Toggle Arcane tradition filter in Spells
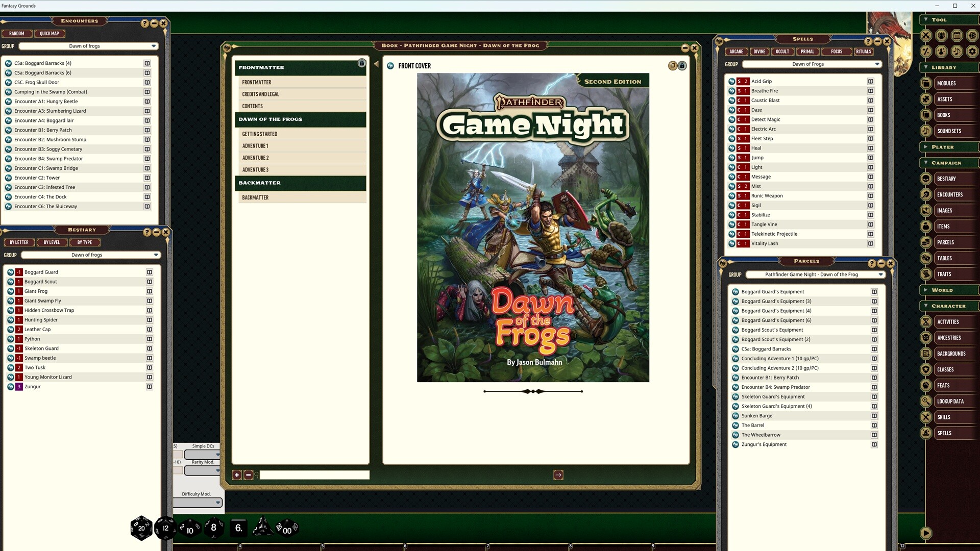Screen dimensions: 980x551 click(x=736, y=52)
